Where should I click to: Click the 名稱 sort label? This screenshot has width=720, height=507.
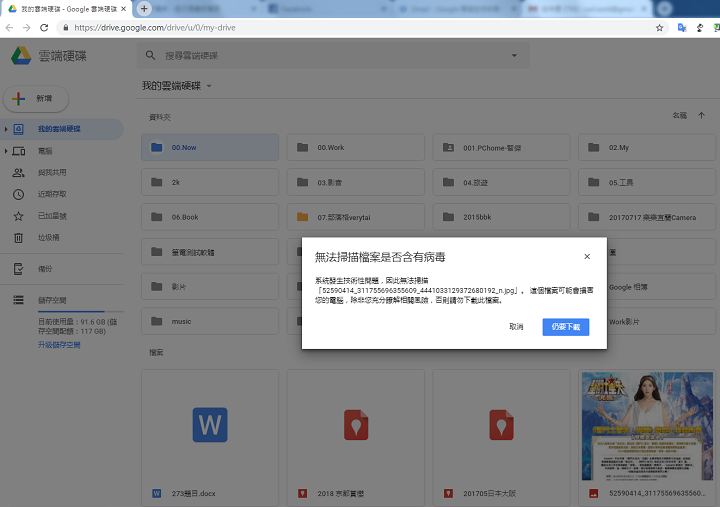(x=680, y=115)
